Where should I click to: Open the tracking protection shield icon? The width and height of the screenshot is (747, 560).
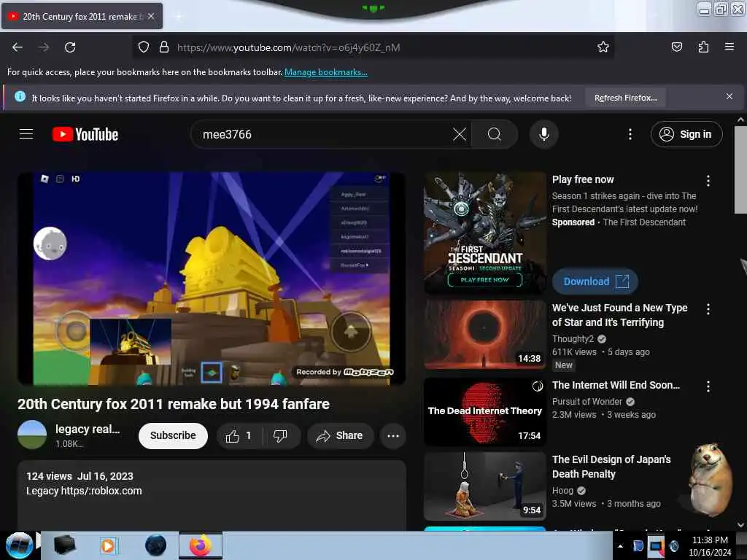tap(144, 47)
